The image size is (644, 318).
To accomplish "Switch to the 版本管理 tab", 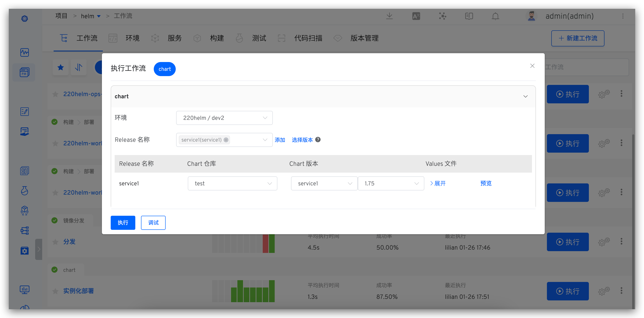I will pyautogui.click(x=364, y=38).
